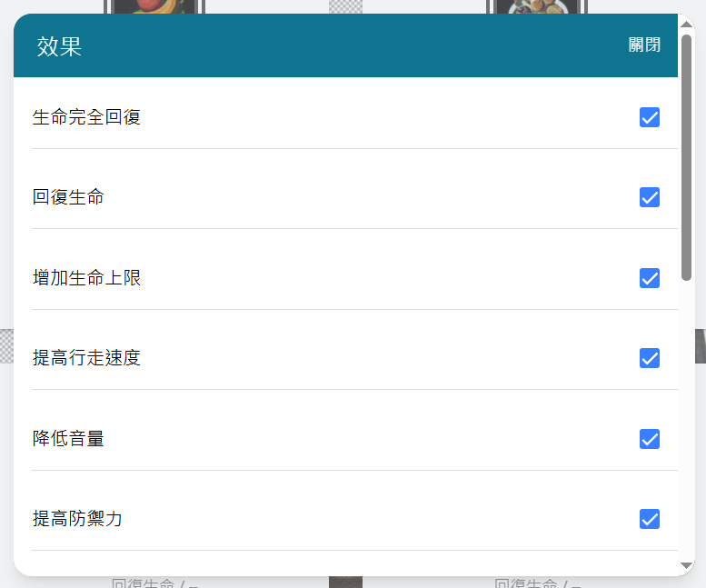Select the 生命完全回復 label text
Viewport: 706px width, 588px height.
point(86,117)
